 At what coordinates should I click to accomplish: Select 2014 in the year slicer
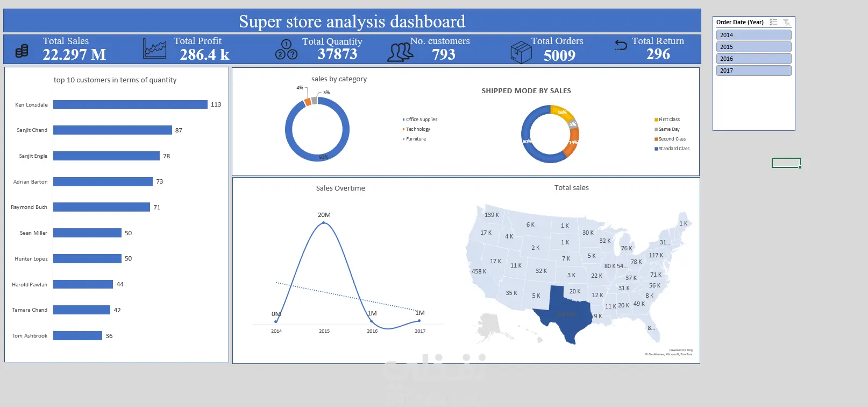pyautogui.click(x=753, y=35)
